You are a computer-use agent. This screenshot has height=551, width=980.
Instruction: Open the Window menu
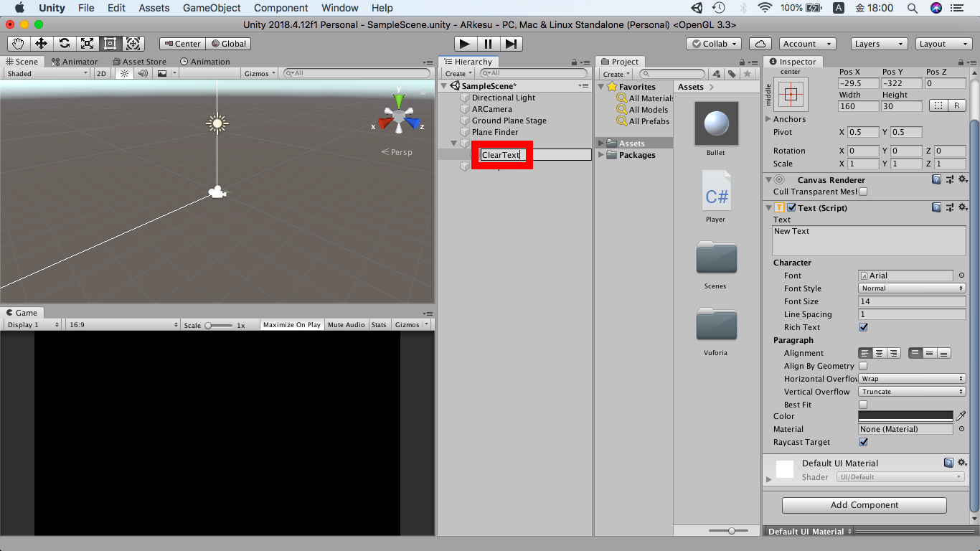pyautogui.click(x=340, y=8)
